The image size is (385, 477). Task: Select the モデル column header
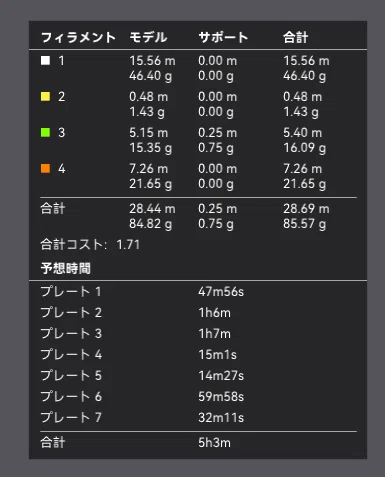point(148,37)
